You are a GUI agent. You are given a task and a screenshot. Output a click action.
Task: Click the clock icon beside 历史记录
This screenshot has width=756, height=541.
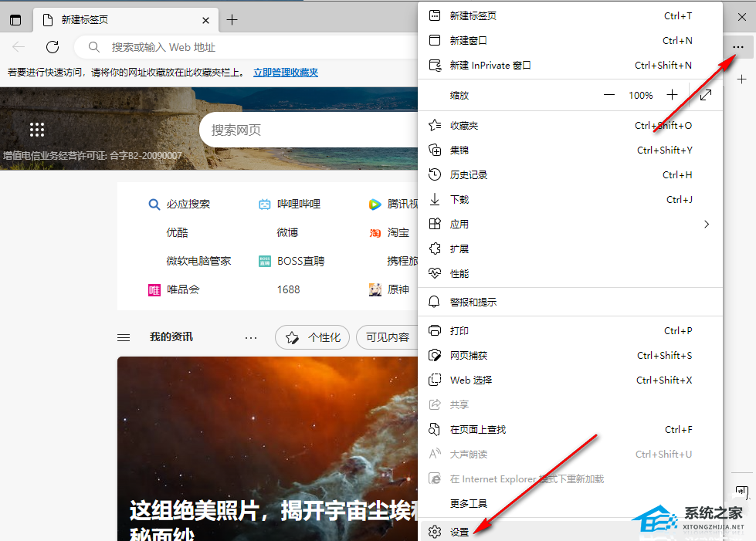tap(435, 174)
